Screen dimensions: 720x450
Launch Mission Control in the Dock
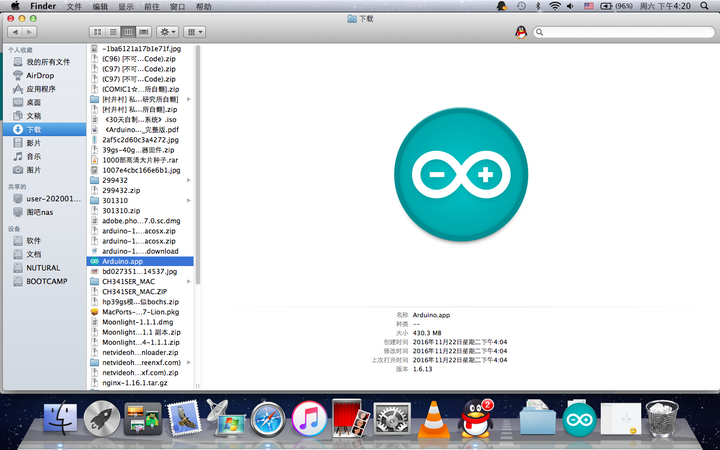(x=143, y=419)
